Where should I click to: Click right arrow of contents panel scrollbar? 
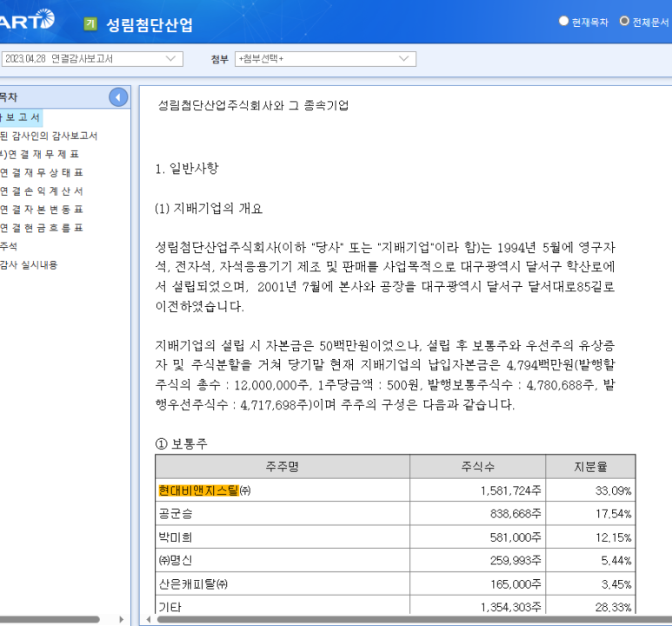pos(122,619)
